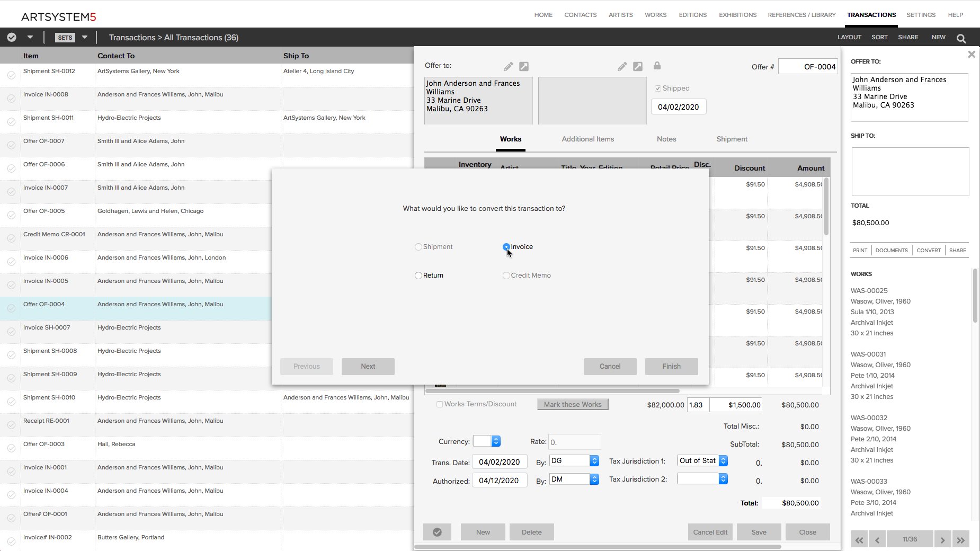980x551 pixels.
Task: Click the second pencil edit icon
Action: point(622,66)
